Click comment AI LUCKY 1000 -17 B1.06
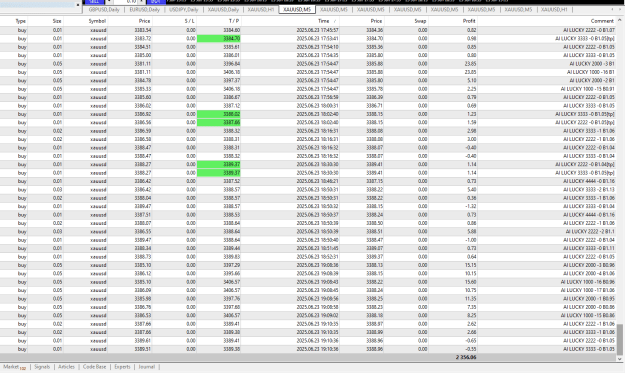This screenshot has width=625, height=373. [x=588, y=291]
